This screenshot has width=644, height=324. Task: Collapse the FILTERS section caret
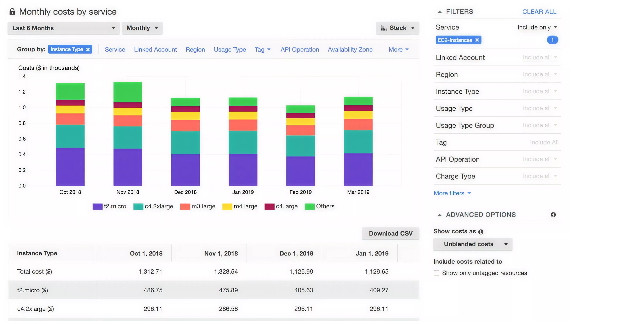[440, 12]
